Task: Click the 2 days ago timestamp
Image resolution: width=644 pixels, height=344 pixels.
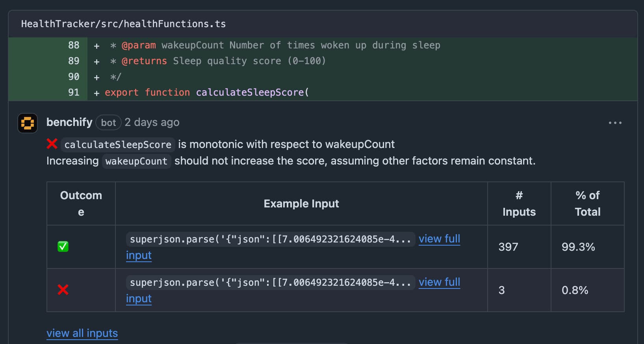Action: [x=152, y=122]
